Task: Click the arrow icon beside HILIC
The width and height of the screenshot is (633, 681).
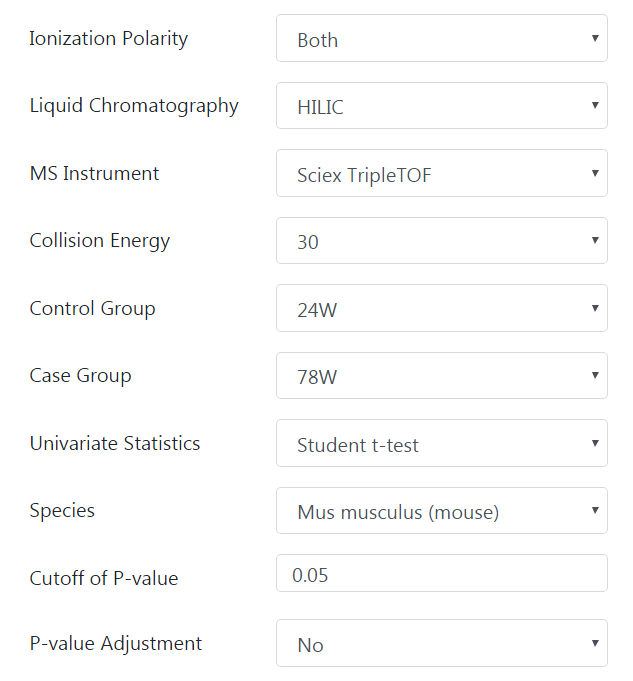Action: [x=595, y=105]
